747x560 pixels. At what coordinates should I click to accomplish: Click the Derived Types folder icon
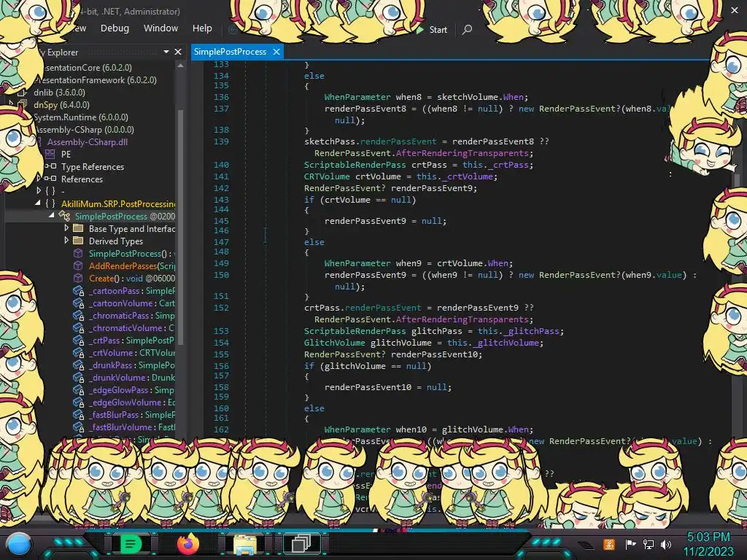point(78,241)
